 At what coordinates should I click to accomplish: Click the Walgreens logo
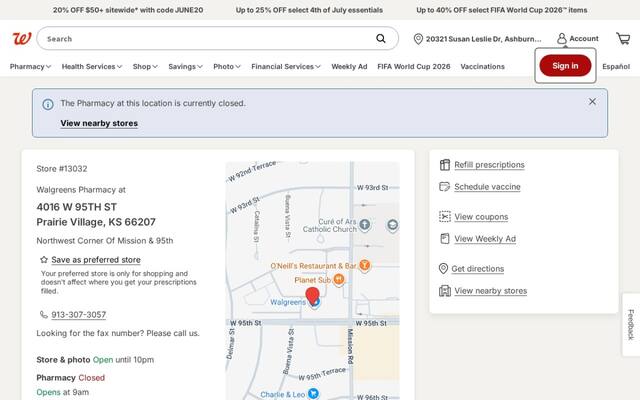click(x=22, y=39)
